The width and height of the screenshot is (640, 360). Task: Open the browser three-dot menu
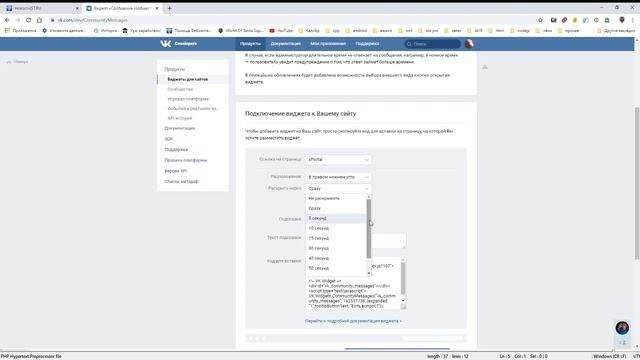tap(633, 20)
